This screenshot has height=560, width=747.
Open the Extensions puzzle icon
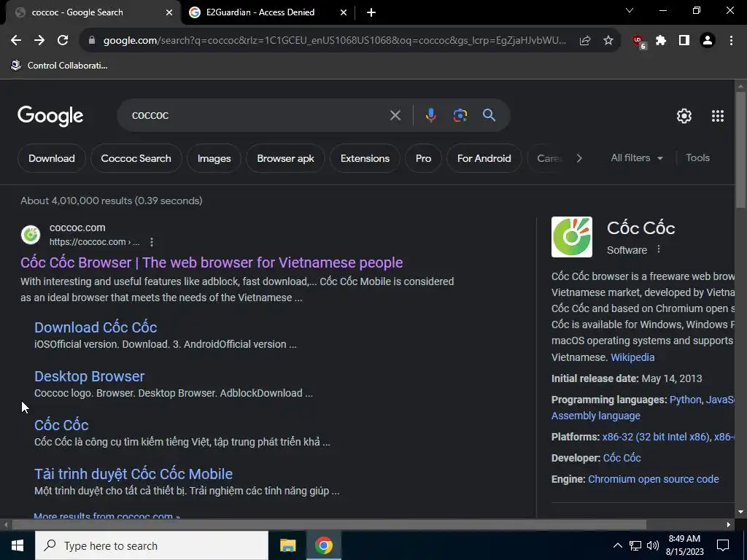661,41
